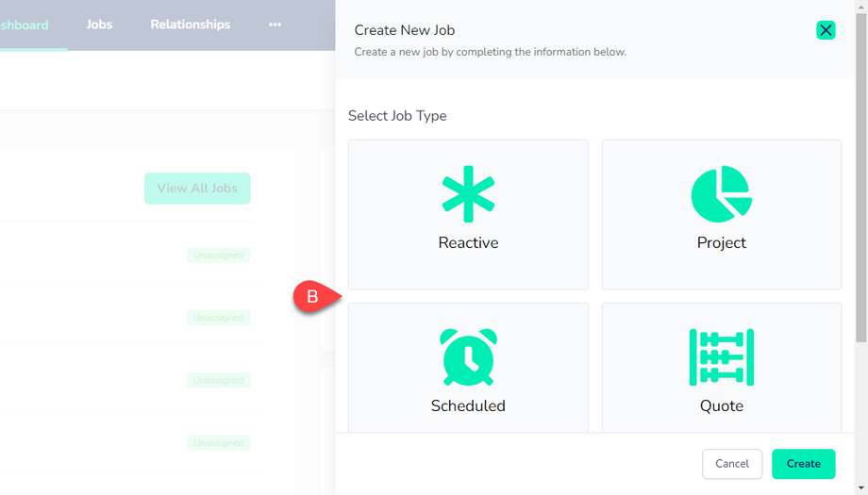The width and height of the screenshot is (868, 495).
Task: Open the Jobs tab
Action: (99, 25)
